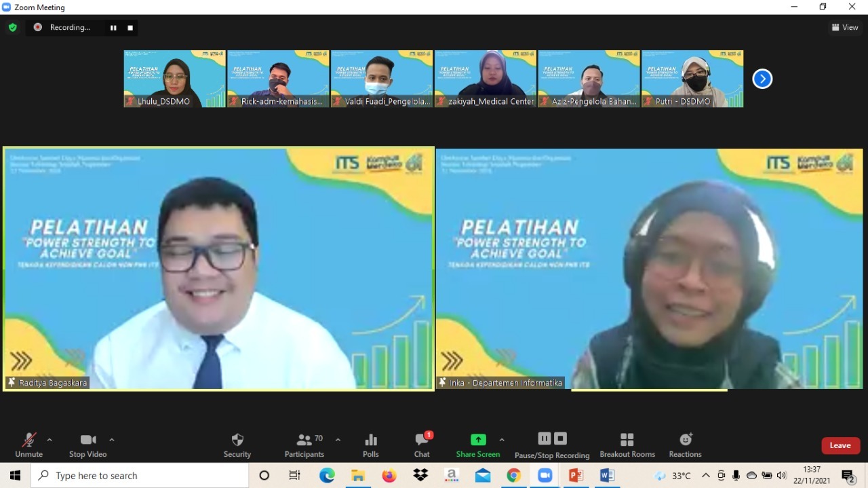The width and height of the screenshot is (868, 488).
Task: Open Breakout Rooms
Action: [x=627, y=445]
